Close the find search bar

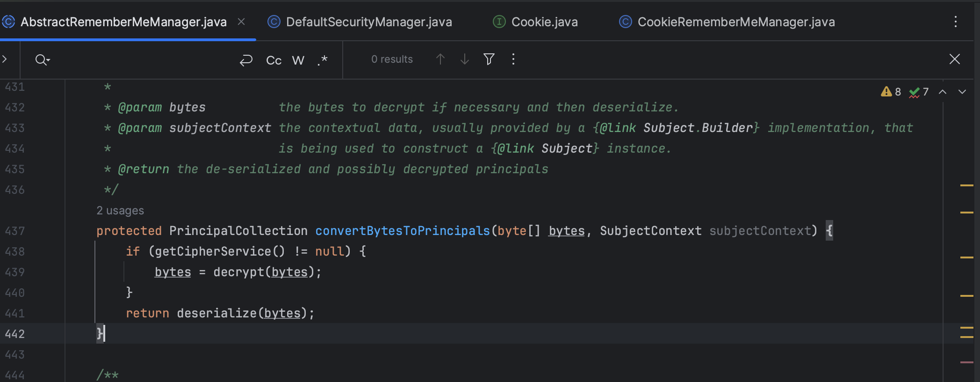click(x=955, y=59)
